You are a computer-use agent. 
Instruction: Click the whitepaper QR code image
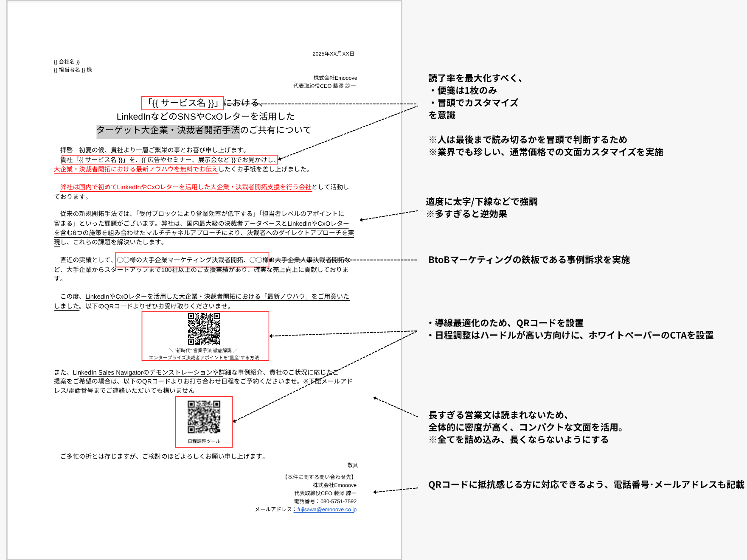(x=204, y=329)
